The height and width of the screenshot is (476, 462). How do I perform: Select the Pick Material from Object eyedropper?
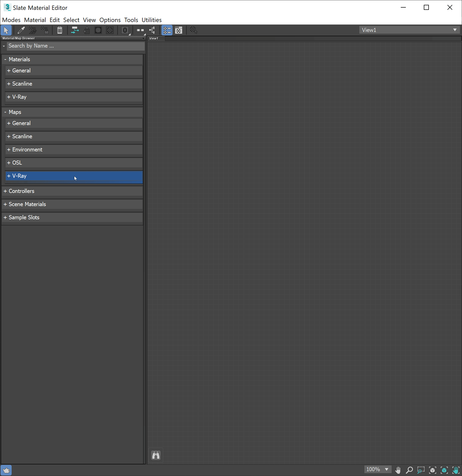(21, 30)
